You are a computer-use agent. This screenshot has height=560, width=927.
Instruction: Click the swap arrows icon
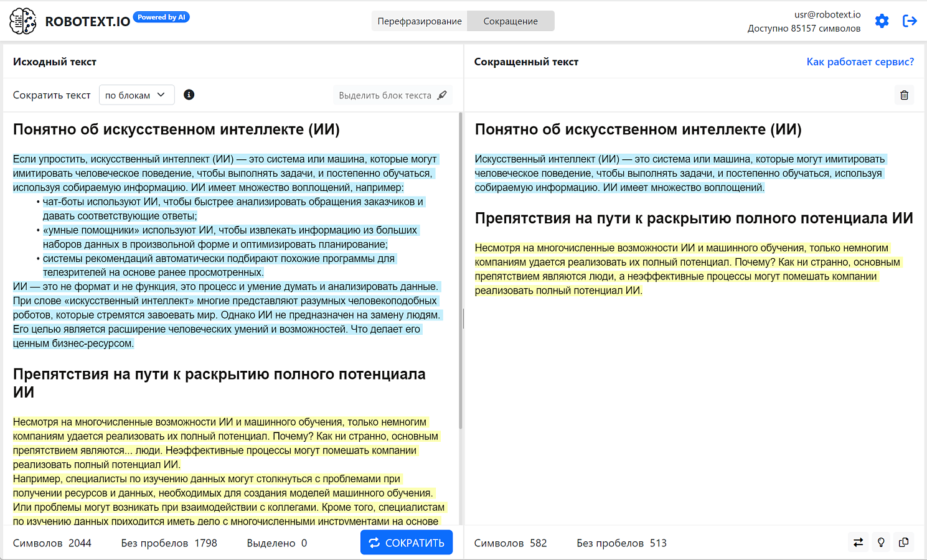[858, 543]
